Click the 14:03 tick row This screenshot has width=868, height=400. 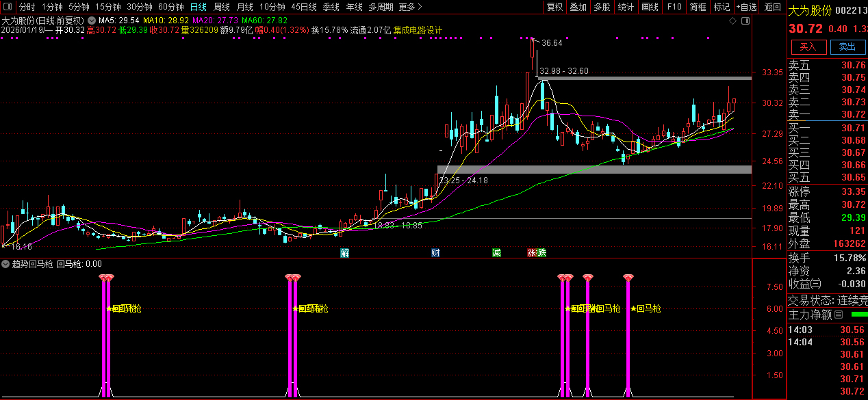coord(828,330)
